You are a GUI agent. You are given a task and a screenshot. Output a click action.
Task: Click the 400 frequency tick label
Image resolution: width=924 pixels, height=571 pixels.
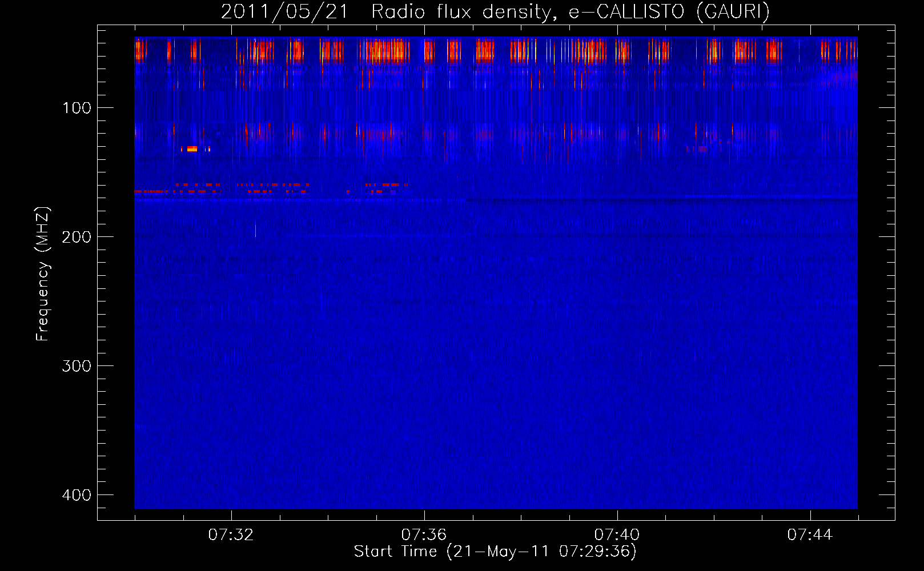[x=77, y=495]
